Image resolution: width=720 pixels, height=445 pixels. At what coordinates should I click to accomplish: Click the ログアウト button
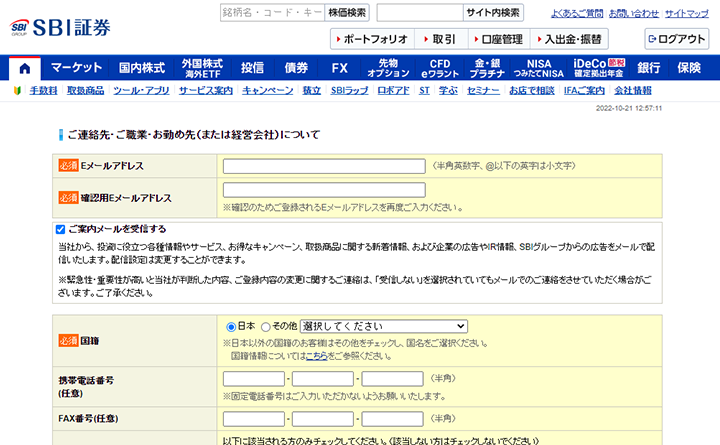tap(677, 39)
